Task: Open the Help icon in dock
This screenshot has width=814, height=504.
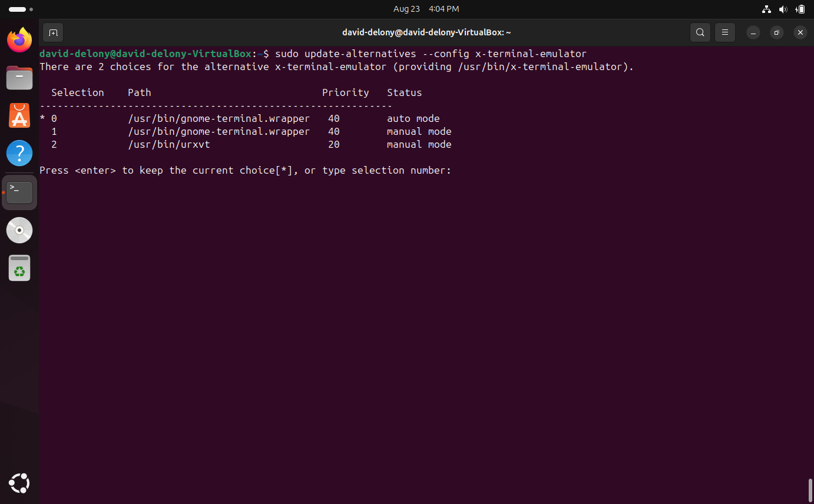Action: (x=19, y=154)
